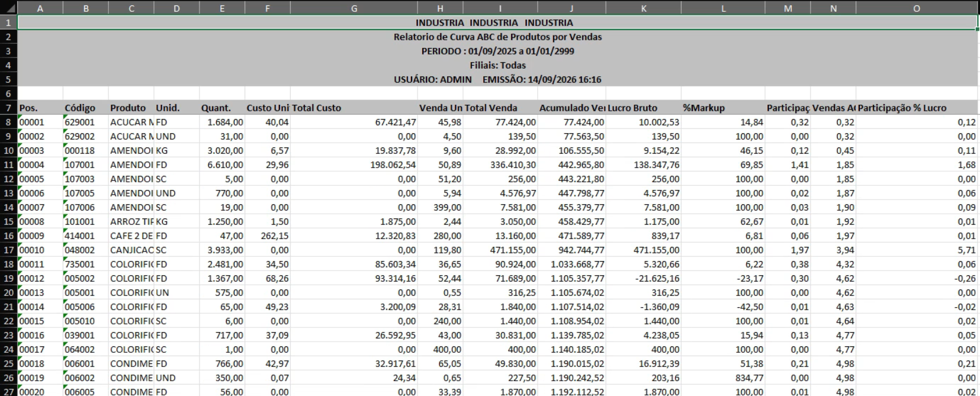
Task: Click cell with code 629001
Action: click(85, 122)
